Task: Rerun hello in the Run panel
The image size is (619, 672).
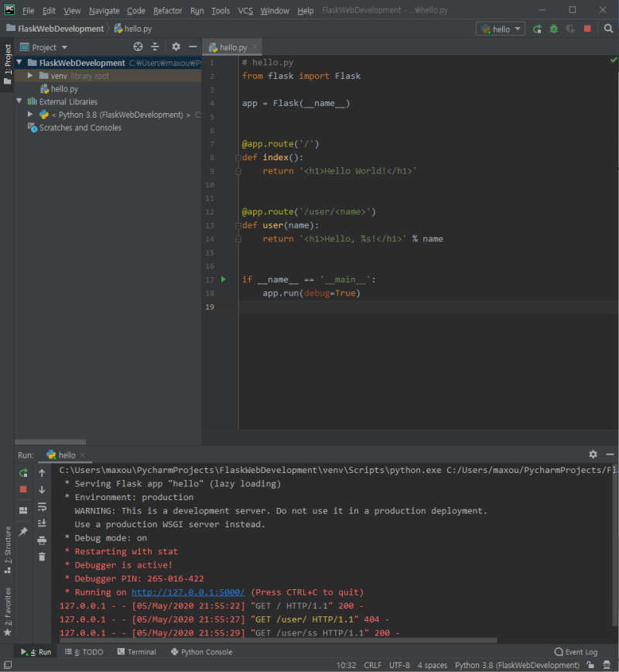Action: (x=23, y=473)
